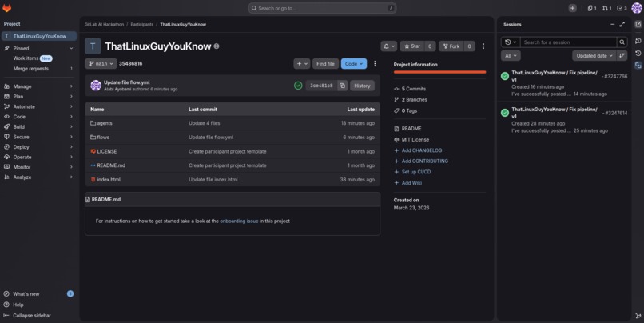644x323 pixels.
Task: Open user avatar menu in top bar
Action: (637, 8)
